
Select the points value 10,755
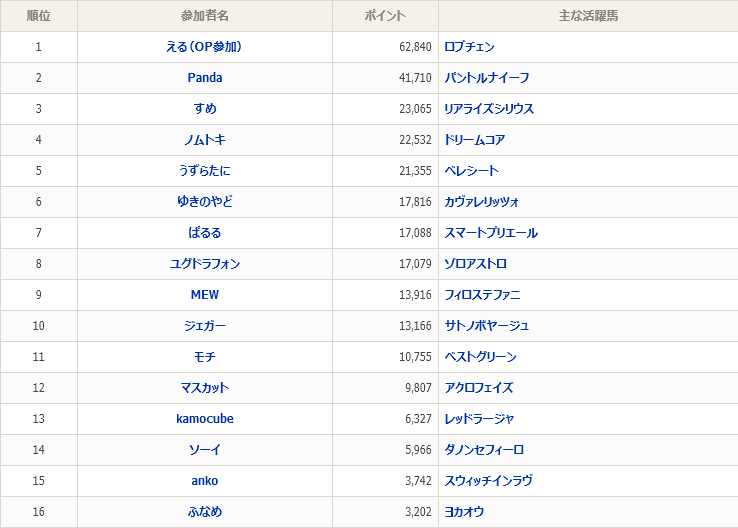[415, 357]
